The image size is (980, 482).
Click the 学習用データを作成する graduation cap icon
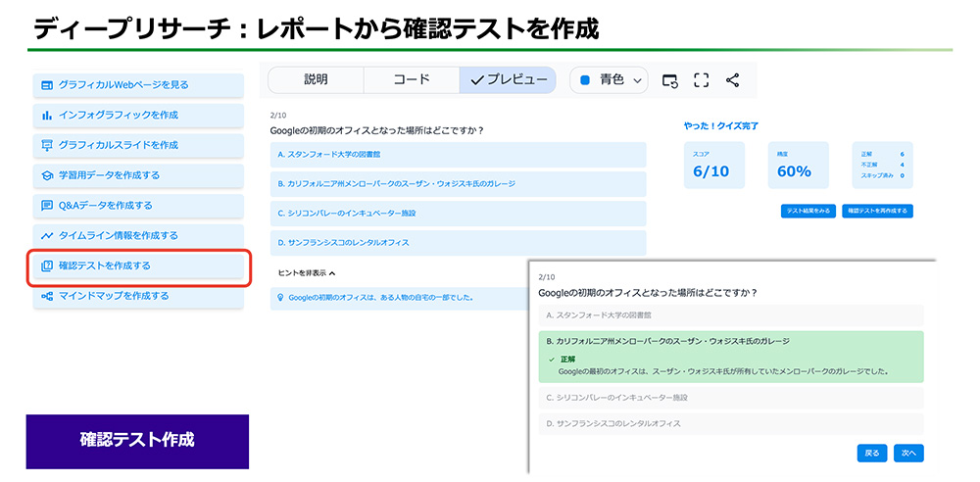point(47,175)
